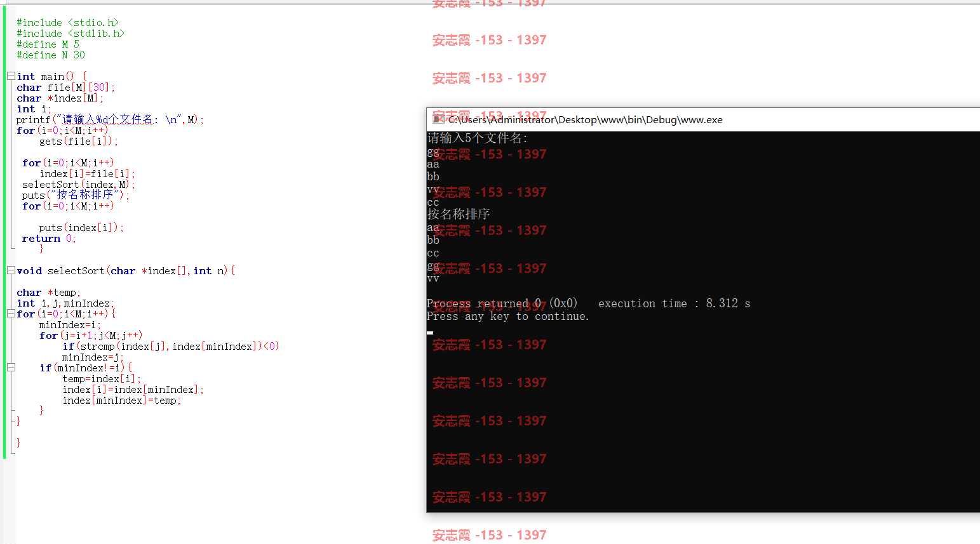
Task: Collapse the for(i=0;i<M;i++){ loop fold
Action: 11,314
